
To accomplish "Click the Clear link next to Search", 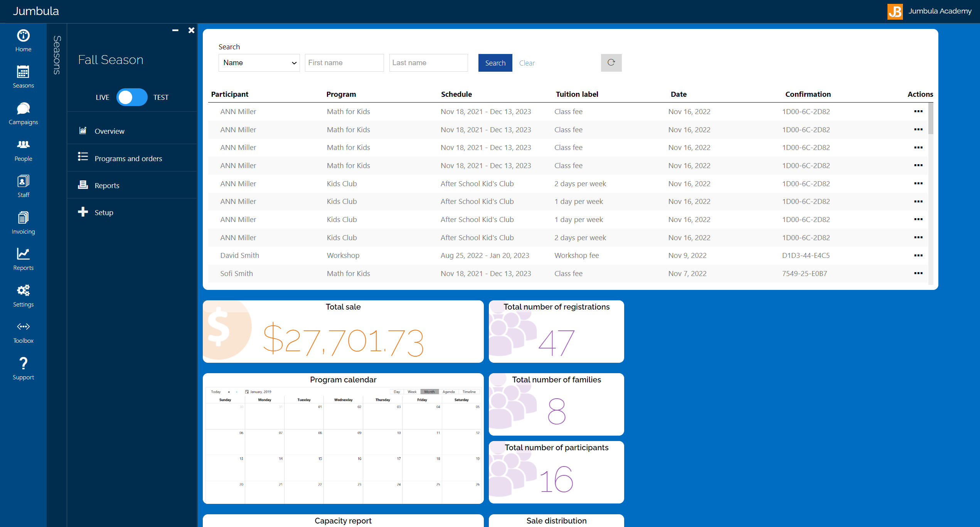I will click(527, 62).
